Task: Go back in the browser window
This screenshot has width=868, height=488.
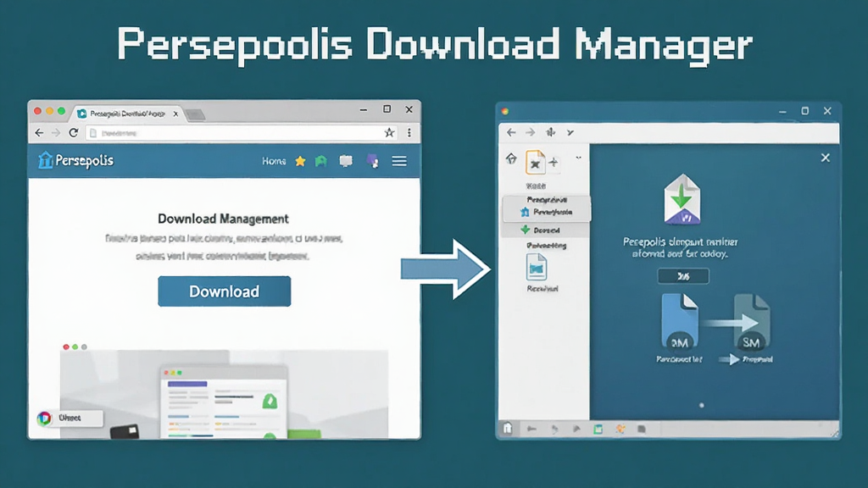Action: point(39,133)
